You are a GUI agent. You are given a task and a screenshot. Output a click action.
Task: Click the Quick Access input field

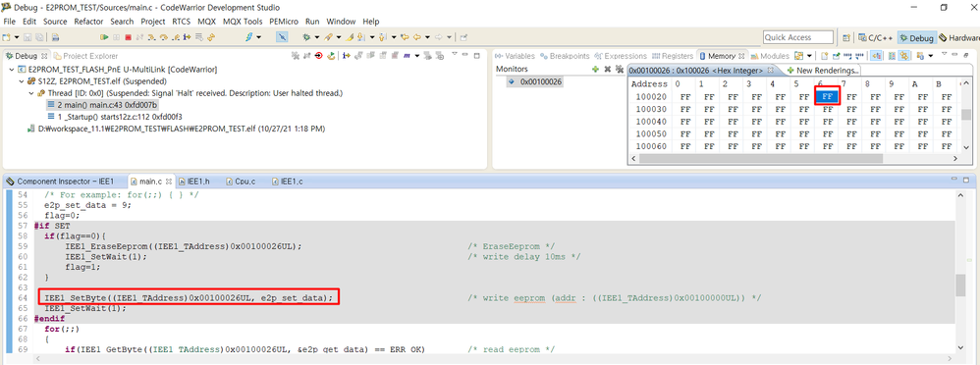click(x=798, y=37)
